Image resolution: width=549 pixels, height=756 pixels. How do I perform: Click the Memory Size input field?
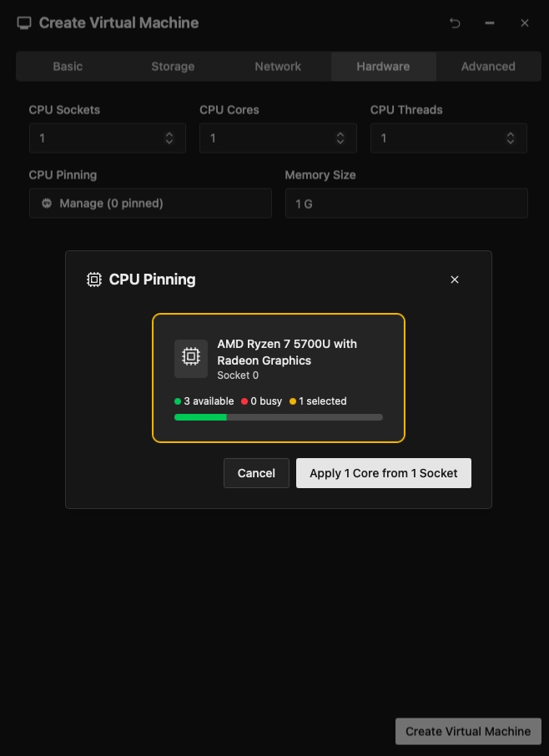[406, 204]
